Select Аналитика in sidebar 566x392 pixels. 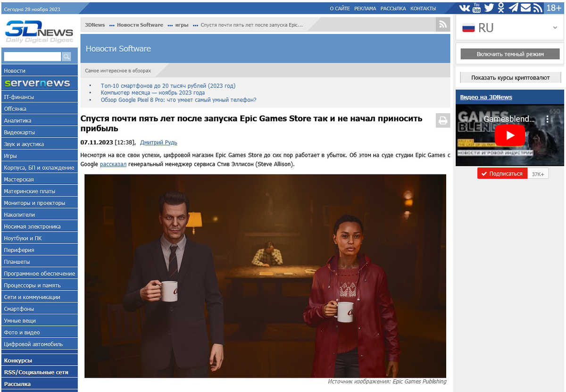click(39, 120)
